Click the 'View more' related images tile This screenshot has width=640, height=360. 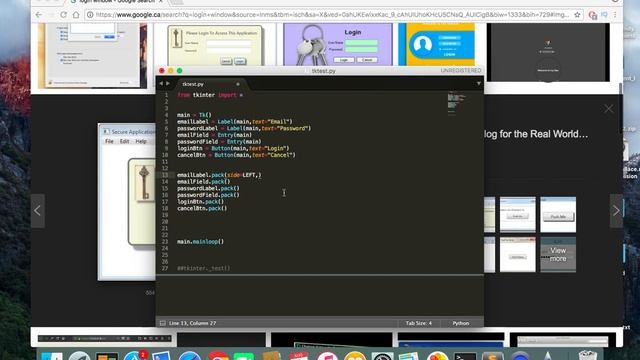pyautogui.click(x=558, y=255)
